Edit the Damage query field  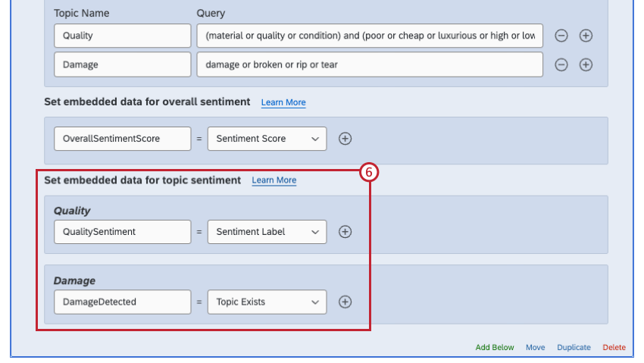(369, 64)
